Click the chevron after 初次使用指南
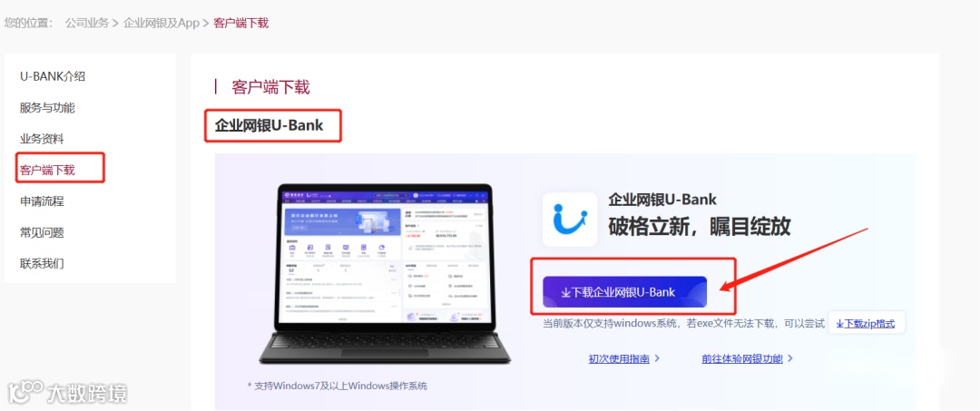This screenshot has height=411, width=980. click(657, 358)
